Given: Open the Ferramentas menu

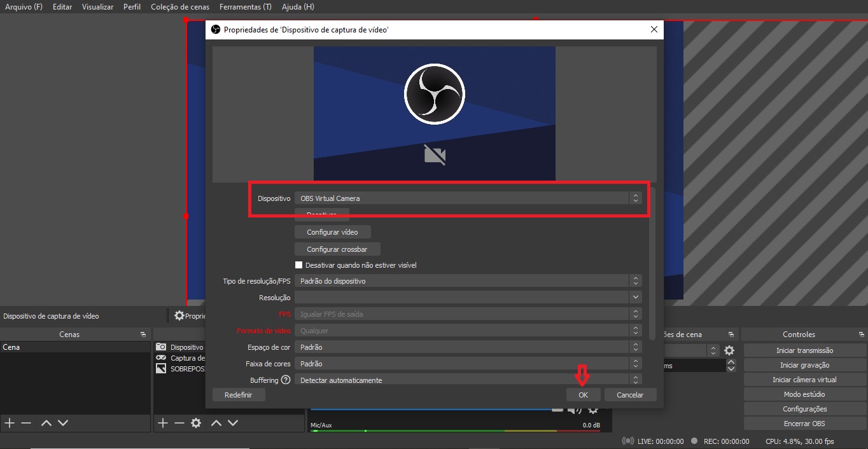Looking at the screenshot, I should (245, 7).
